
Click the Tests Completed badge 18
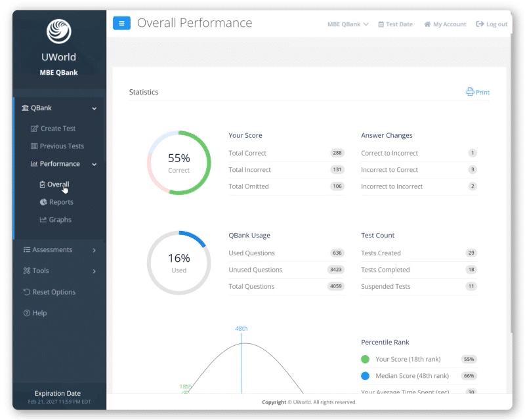point(471,270)
